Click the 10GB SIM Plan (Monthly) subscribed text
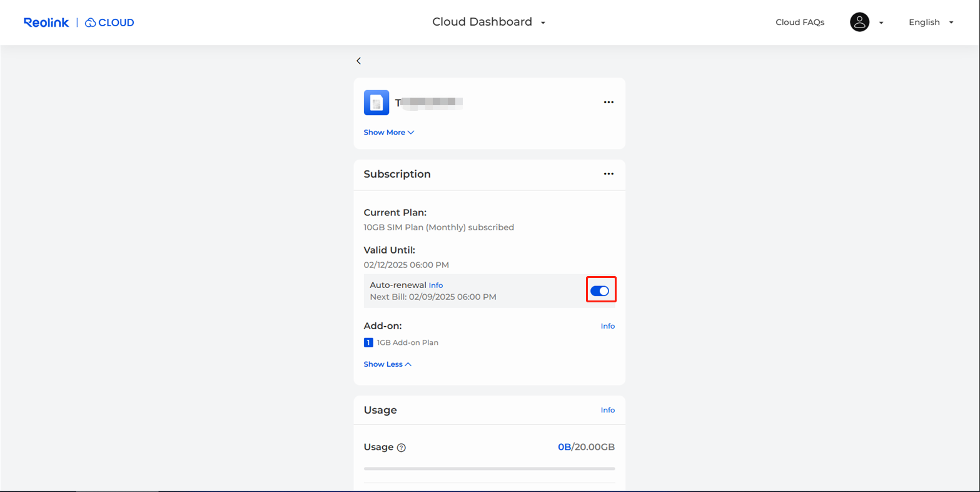Screen dimensions: 980x492 439,227
